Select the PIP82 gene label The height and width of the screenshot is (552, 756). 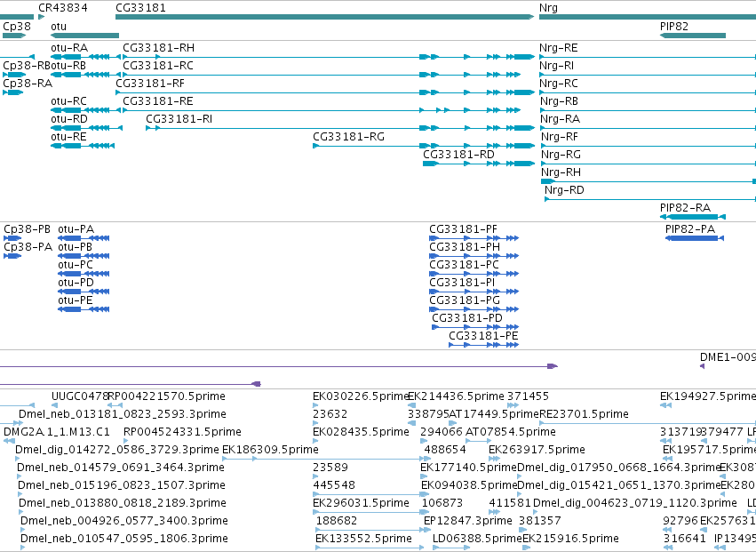coord(674,26)
